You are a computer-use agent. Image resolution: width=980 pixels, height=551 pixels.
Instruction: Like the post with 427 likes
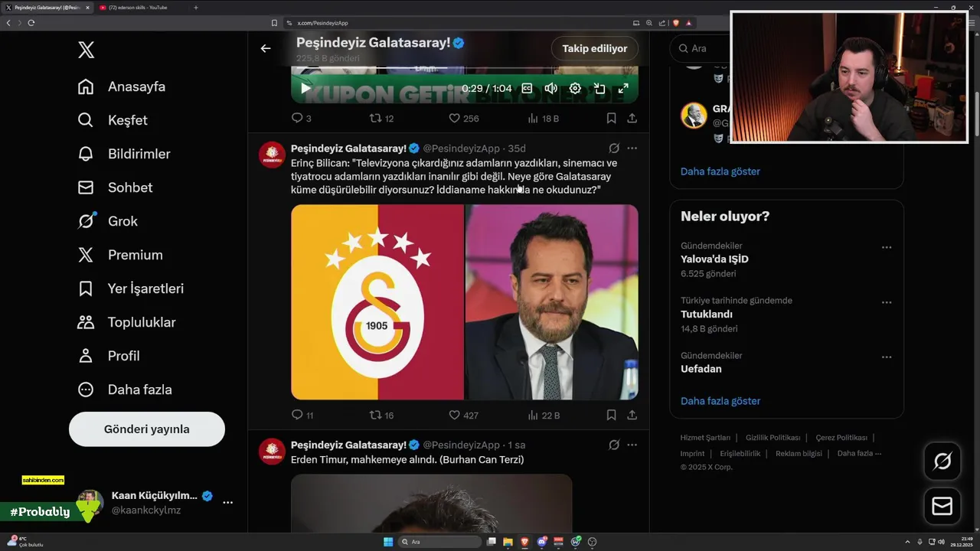click(x=463, y=416)
